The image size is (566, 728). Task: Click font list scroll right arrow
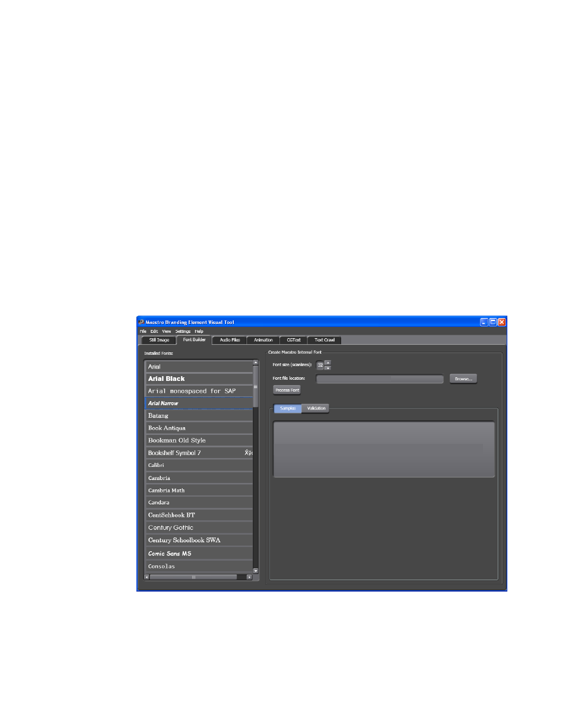click(250, 577)
